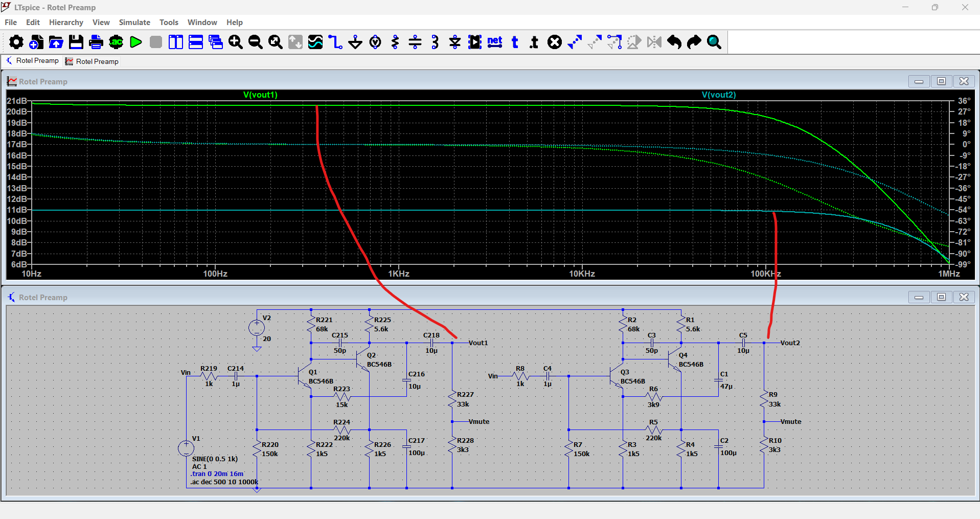
Task: Select the Place Resistor tool
Action: point(395,42)
